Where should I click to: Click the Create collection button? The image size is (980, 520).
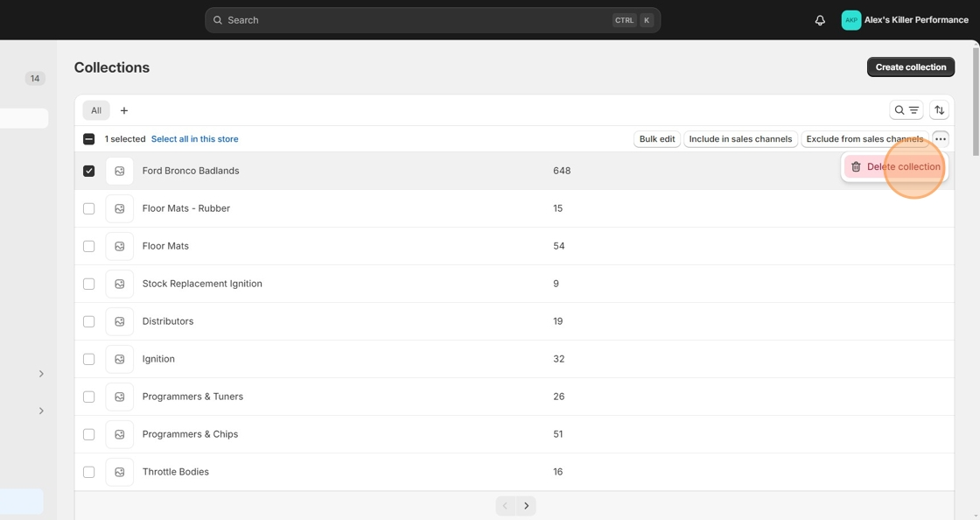tap(911, 67)
